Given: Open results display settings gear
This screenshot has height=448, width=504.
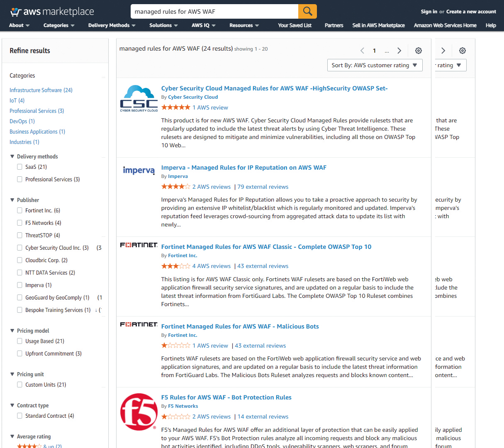Looking at the screenshot, I should (419, 51).
